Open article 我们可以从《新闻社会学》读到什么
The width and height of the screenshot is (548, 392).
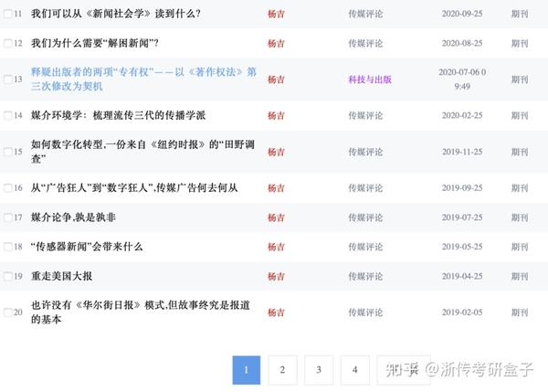coord(116,14)
